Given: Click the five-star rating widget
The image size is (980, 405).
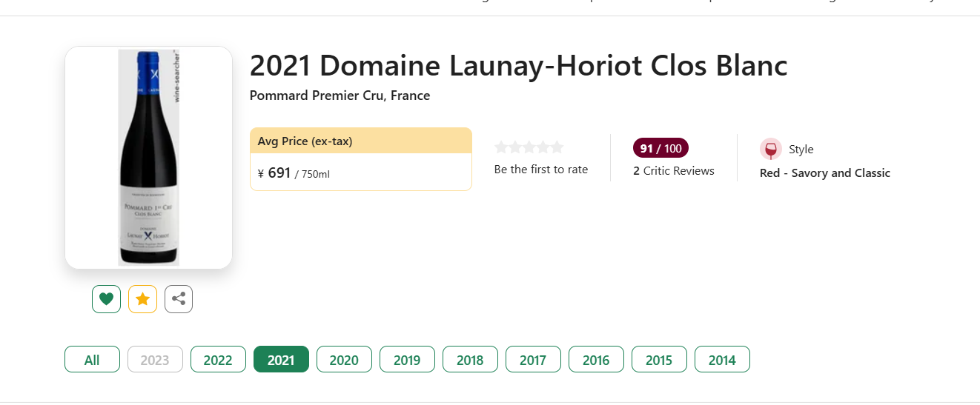Looking at the screenshot, I should tap(529, 147).
